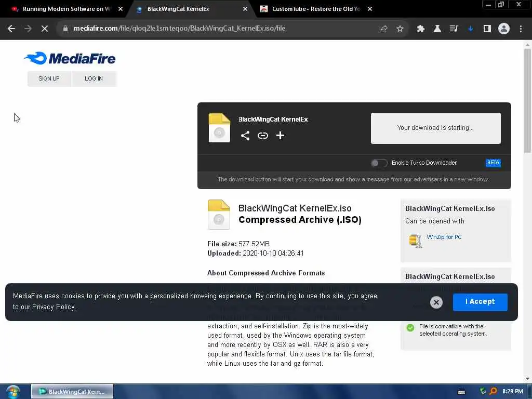The width and height of the screenshot is (532, 399).
Task: Open the user profile avatar
Action: pos(504,29)
